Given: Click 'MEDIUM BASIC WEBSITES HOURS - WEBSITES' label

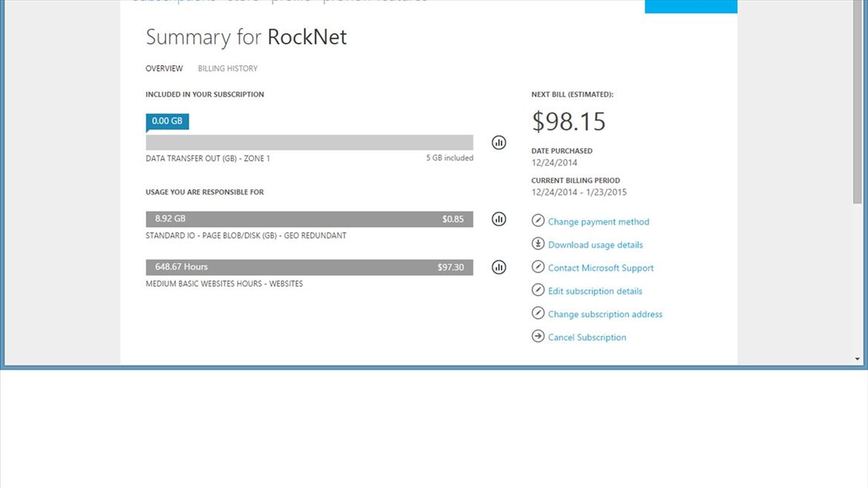Looking at the screenshot, I should [224, 284].
